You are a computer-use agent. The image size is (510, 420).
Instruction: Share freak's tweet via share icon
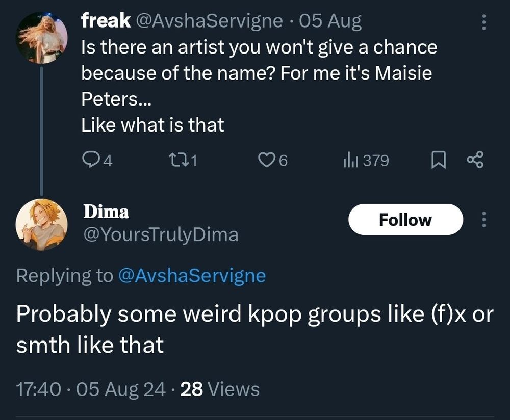(475, 161)
